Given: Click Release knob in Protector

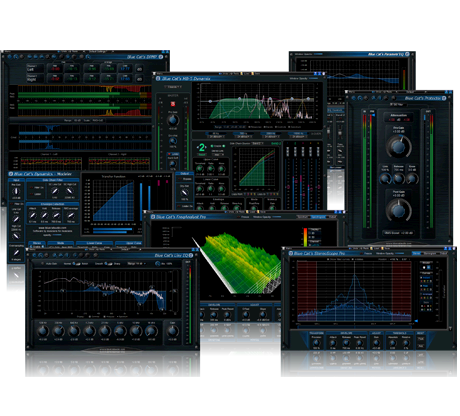Looking at the screenshot, I should (399, 179).
